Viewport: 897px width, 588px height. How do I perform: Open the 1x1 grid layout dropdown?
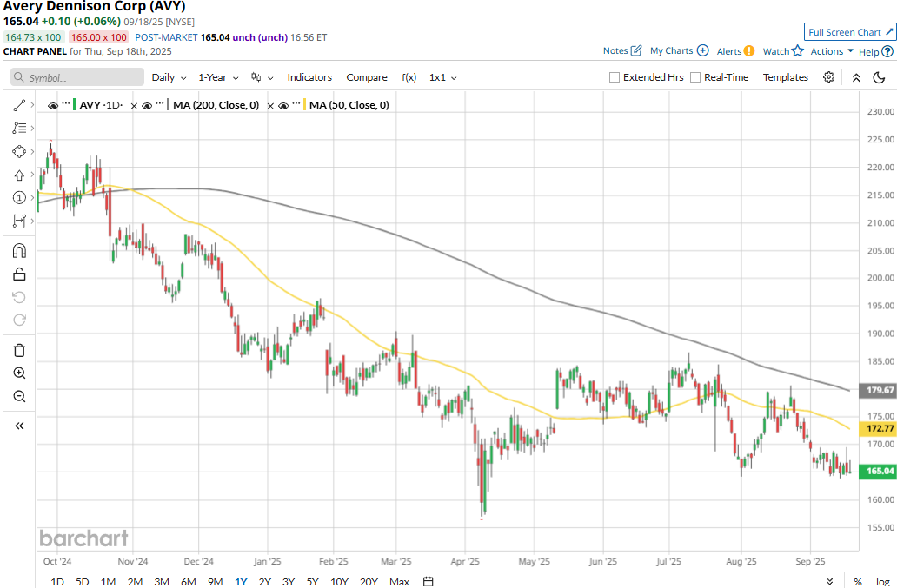coord(442,77)
